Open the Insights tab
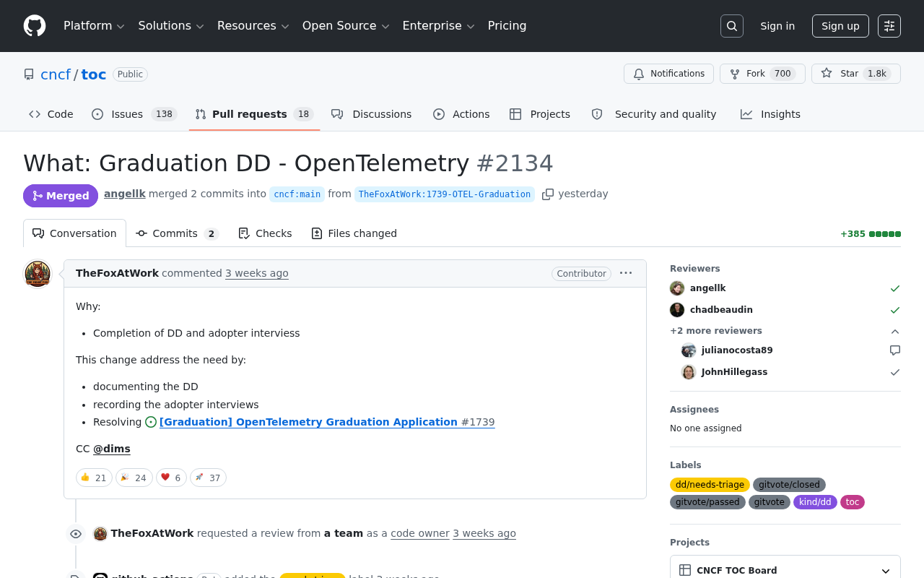This screenshot has height=578, width=924. tap(770, 114)
